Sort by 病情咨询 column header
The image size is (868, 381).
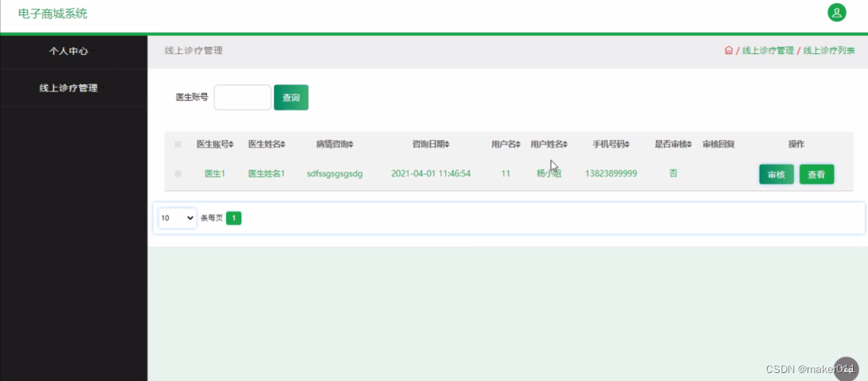335,144
